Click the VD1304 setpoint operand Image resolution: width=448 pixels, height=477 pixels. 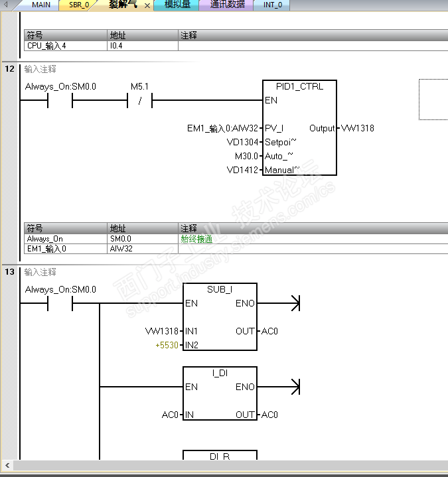point(242,142)
